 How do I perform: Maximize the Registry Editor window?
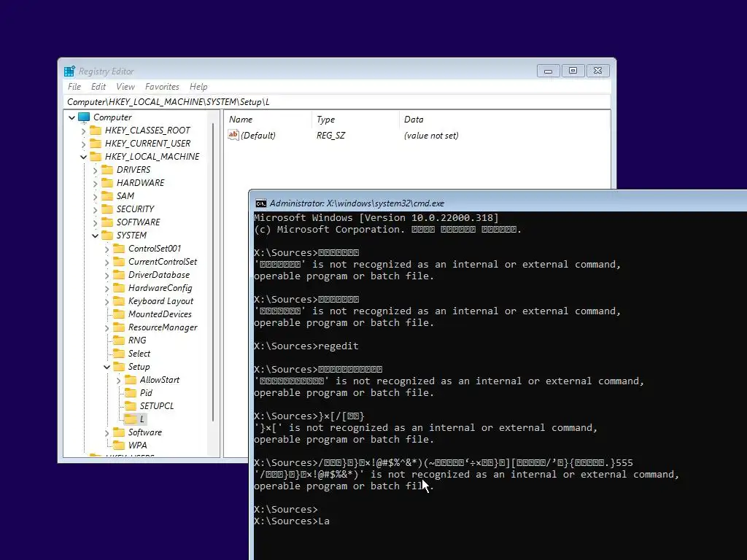tap(573, 71)
